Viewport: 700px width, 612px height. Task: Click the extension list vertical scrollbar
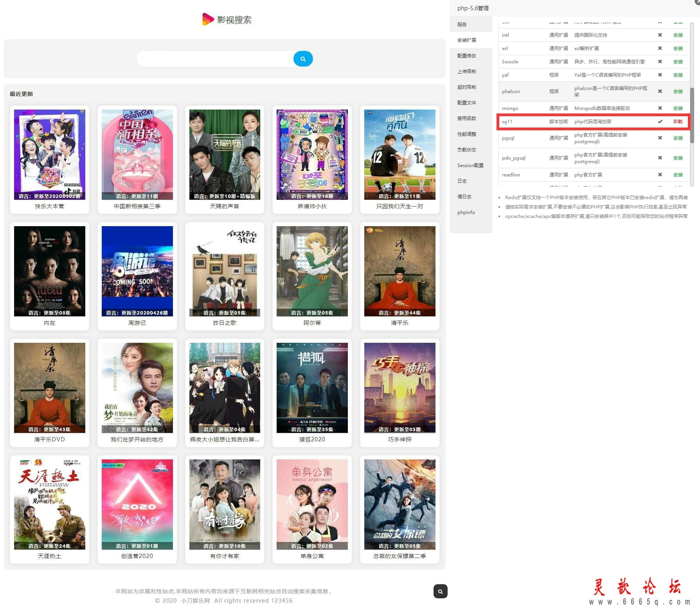click(692, 115)
